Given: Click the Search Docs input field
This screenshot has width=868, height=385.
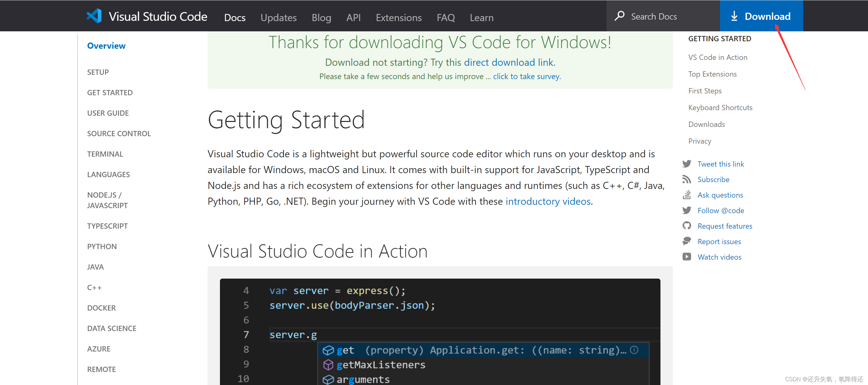Looking at the screenshot, I should pos(663,16).
